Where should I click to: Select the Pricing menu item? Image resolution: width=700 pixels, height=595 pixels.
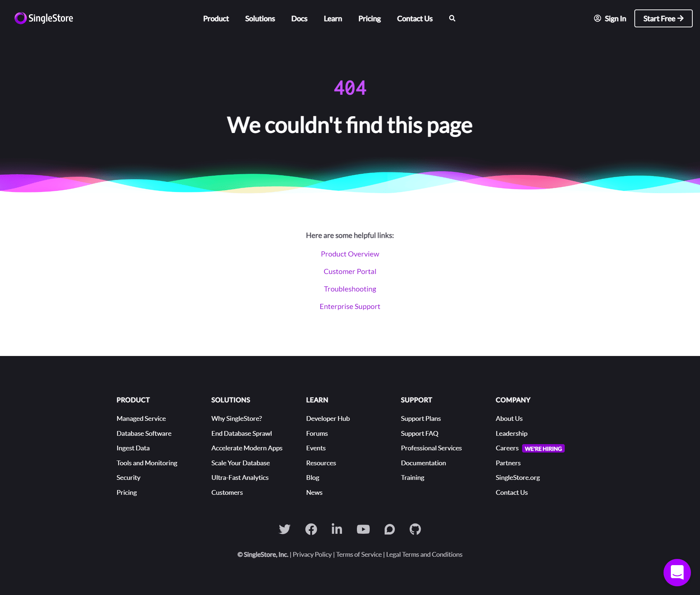tap(369, 18)
